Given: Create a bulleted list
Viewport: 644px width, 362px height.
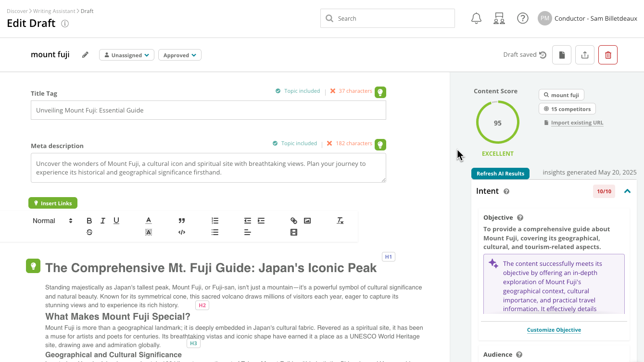Looking at the screenshot, I should [215, 232].
